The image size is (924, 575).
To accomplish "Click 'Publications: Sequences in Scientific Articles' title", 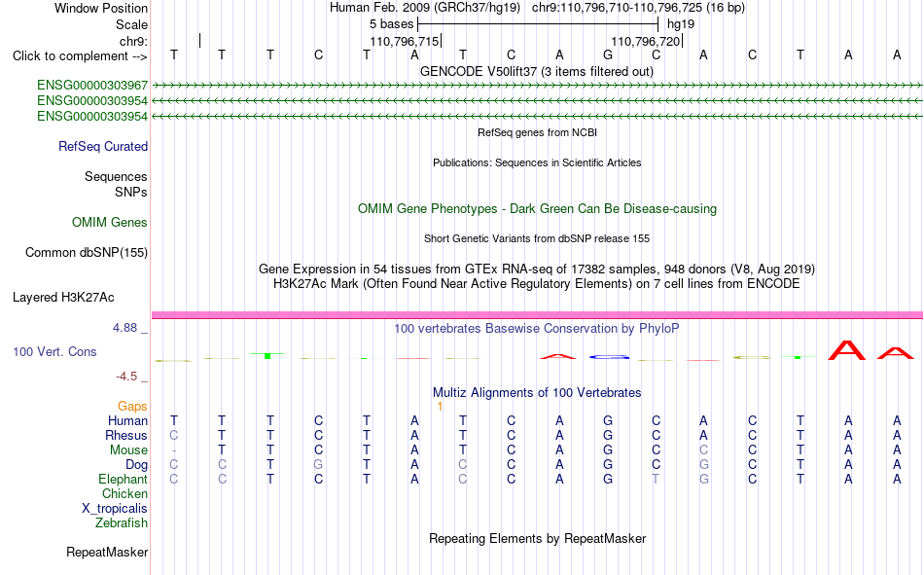I will click(x=537, y=162).
